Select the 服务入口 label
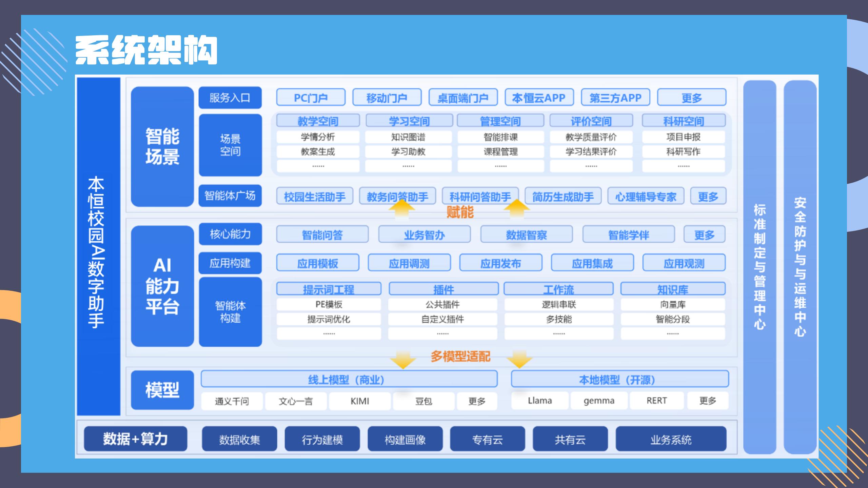This screenshot has width=868, height=488. click(x=230, y=98)
